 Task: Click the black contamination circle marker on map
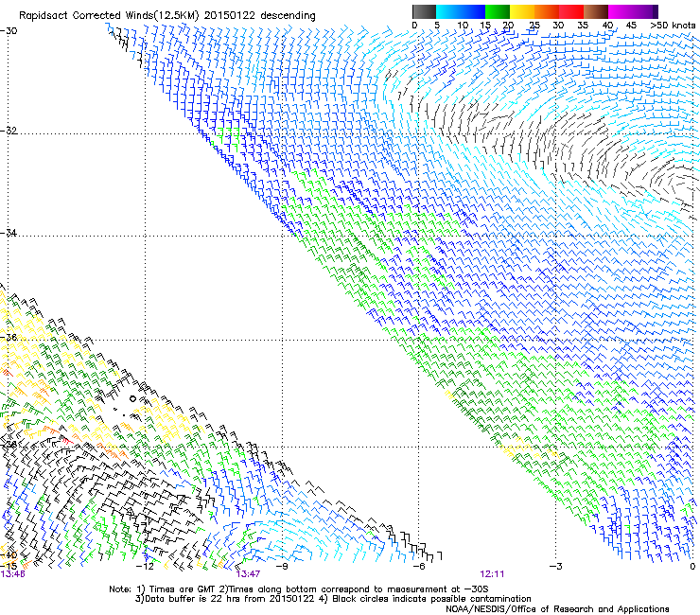click(x=132, y=399)
